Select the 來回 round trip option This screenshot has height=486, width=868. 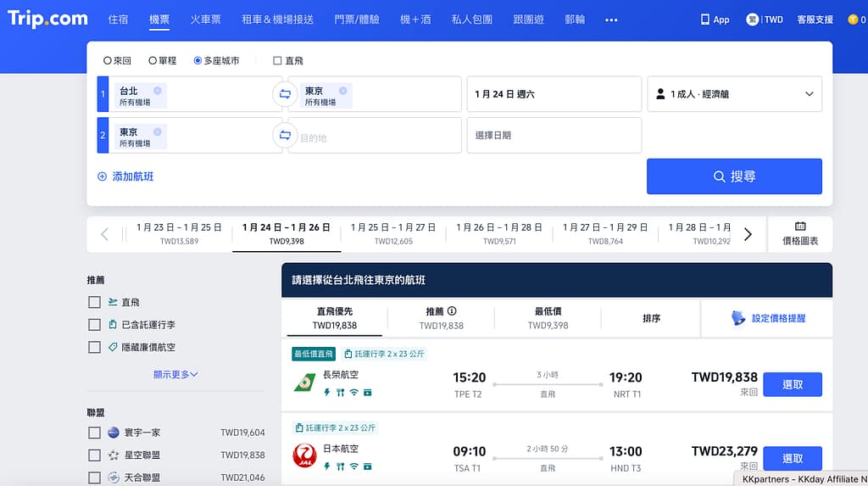click(117, 60)
